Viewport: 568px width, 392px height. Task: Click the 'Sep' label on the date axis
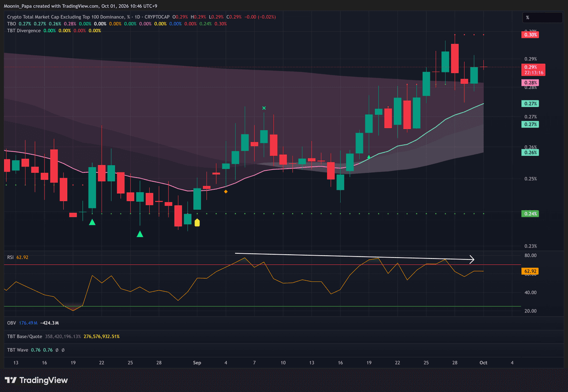tap(197, 363)
